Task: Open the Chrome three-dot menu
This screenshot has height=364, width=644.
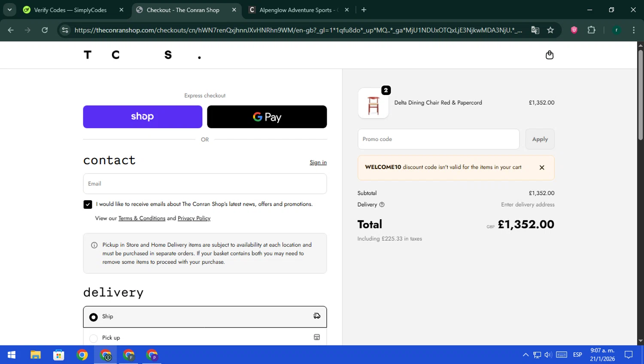Action: coord(634,30)
